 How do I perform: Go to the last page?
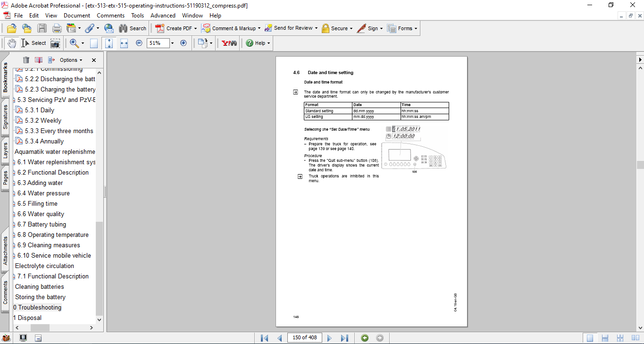click(x=344, y=338)
